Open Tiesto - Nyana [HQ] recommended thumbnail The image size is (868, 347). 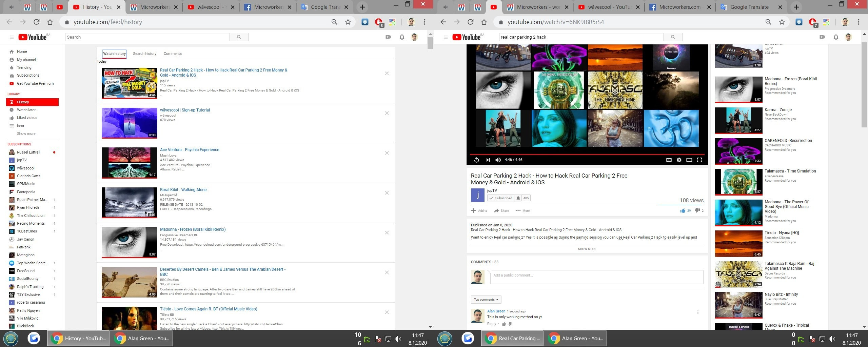(x=738, y=244)
